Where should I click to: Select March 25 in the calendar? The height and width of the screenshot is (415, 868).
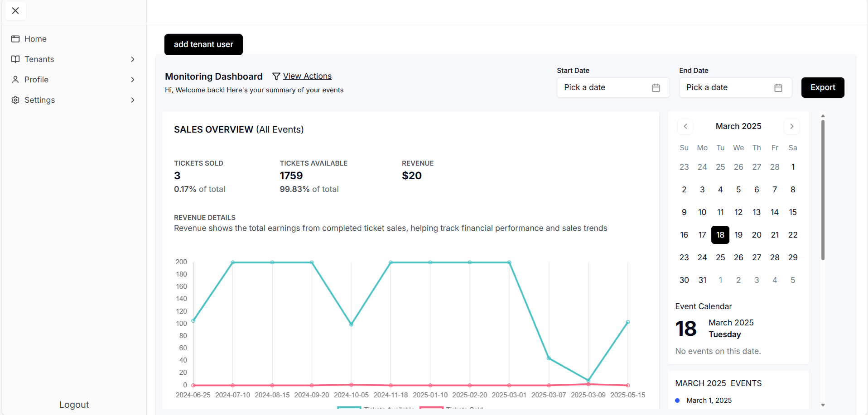720,258
